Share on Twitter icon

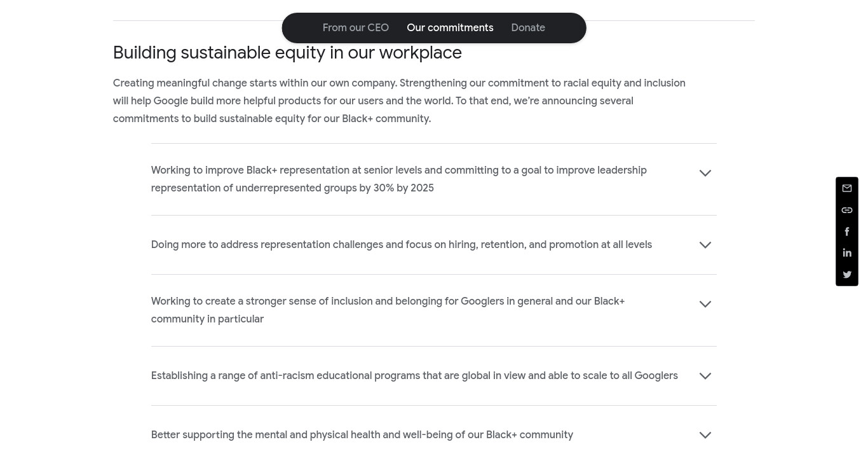pos(847,275)
